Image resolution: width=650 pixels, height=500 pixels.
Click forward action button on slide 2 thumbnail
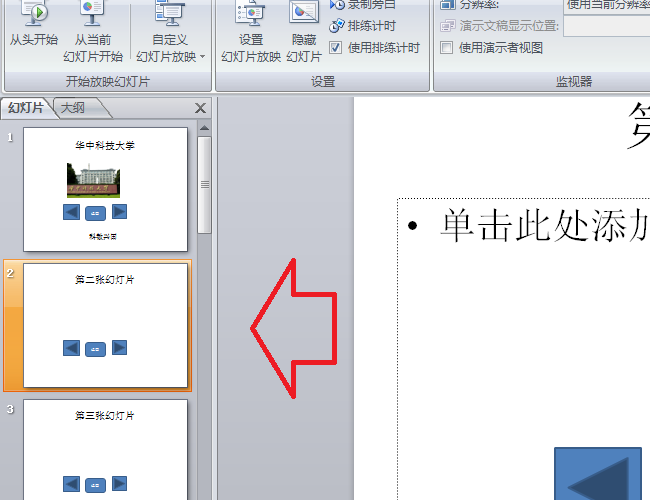point(119,347)
